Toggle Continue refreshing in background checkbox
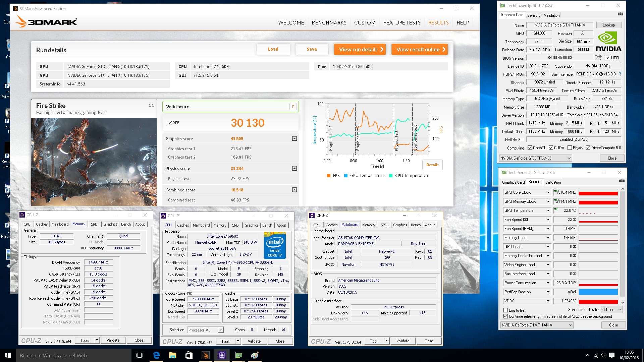Image resolution: width=644 pixels, height=362 pixels. pyautogui.click(x=505, y=316)
